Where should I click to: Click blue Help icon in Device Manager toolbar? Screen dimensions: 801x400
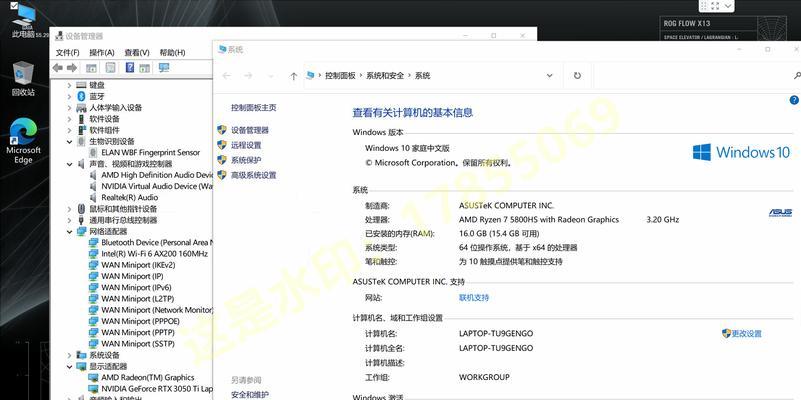click(x=130, y=67)
